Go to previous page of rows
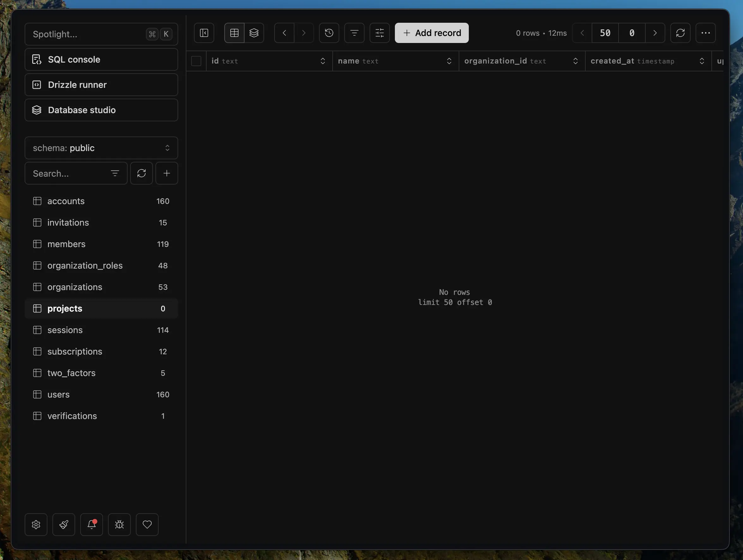Viewport: 743px width, 560px height. pos(582,33)
